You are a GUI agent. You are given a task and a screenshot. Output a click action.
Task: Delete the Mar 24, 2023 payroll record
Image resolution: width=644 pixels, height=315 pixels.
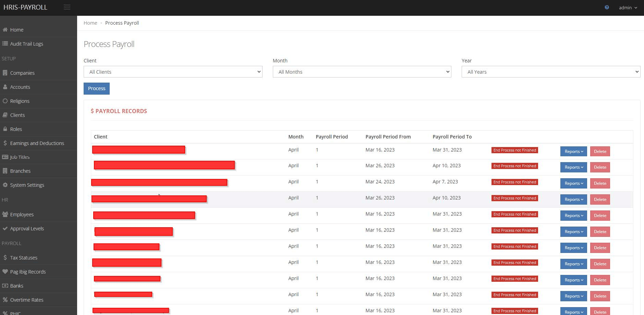click(600, 183)
